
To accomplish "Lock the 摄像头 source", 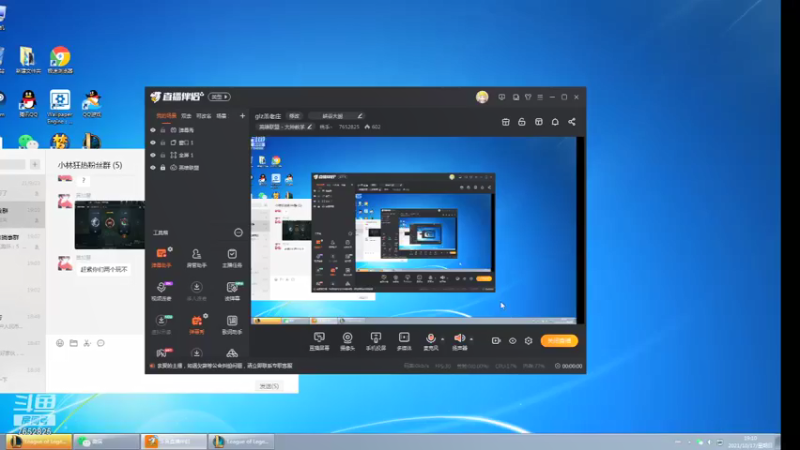I will (163, 130).
